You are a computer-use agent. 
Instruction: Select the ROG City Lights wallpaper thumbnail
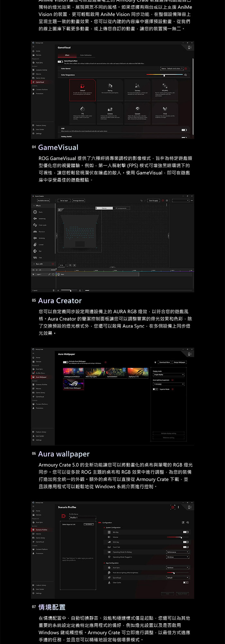point(95,373)
